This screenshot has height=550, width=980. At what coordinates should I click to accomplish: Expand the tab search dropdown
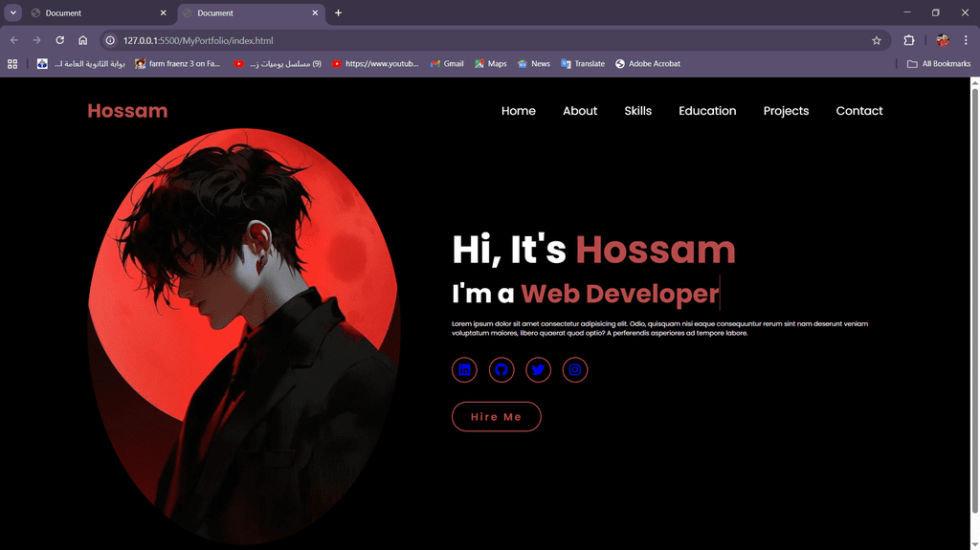coord(12,12)
